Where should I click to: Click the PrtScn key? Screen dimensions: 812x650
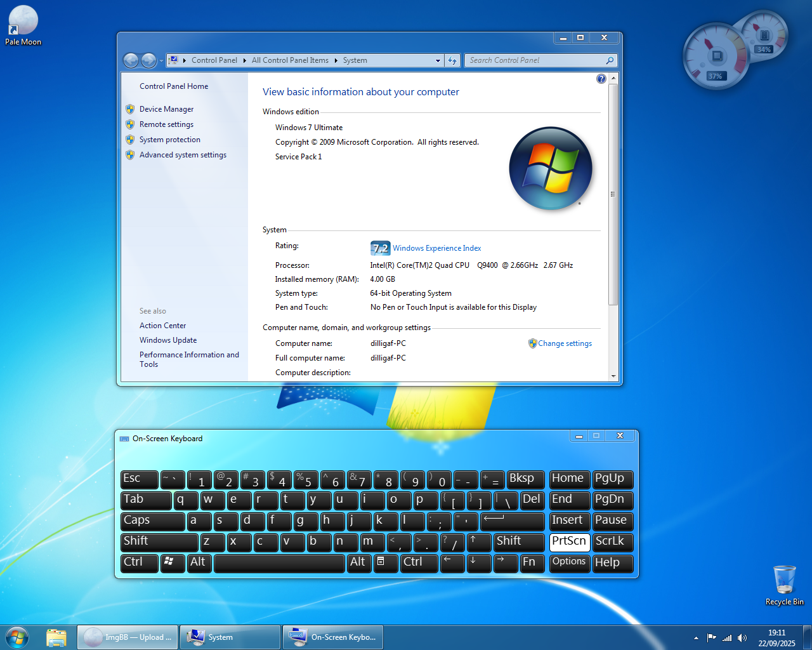click(x=570, y=542)
